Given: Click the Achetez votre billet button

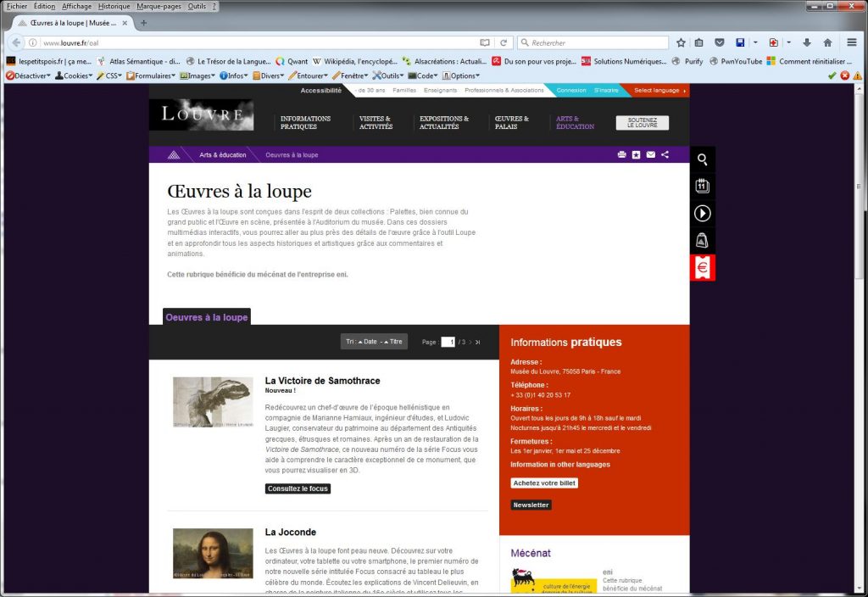Looking at the screenshot, I should tap(544, 483).
